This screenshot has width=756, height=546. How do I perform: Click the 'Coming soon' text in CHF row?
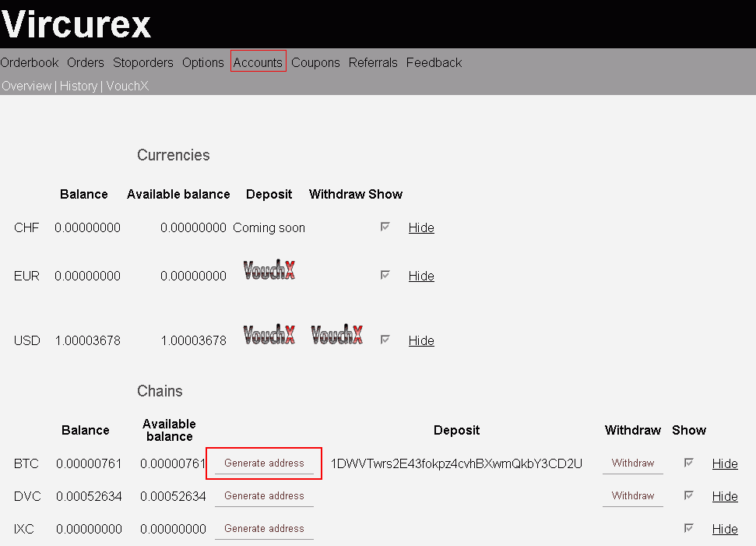[x=269, y=227]
